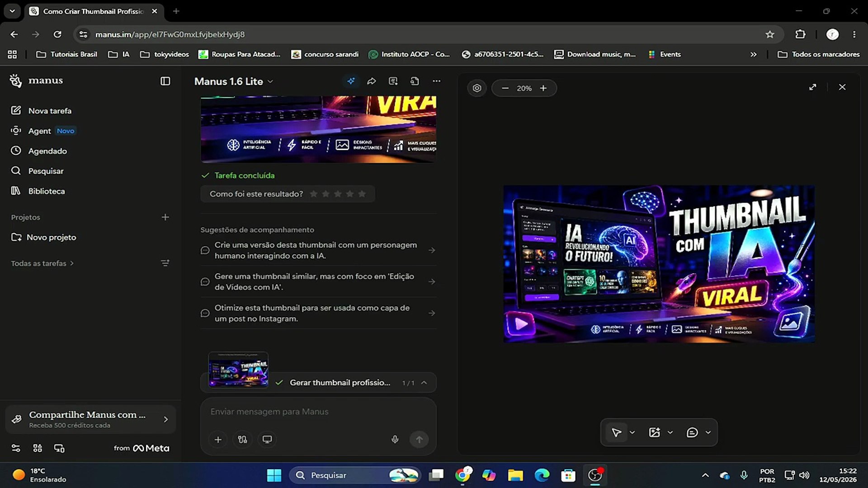
Task: Open Biblioteca
Action: click(x=38, y=191)
